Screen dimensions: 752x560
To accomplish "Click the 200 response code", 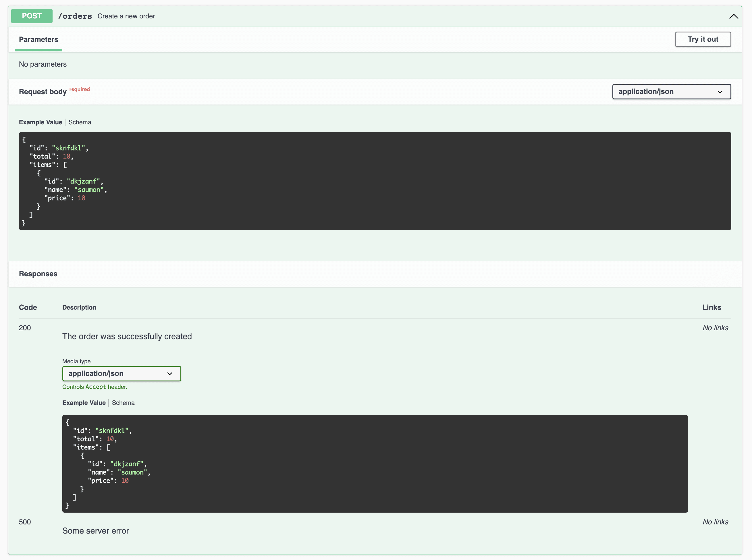I will click(x=25, y=328).
